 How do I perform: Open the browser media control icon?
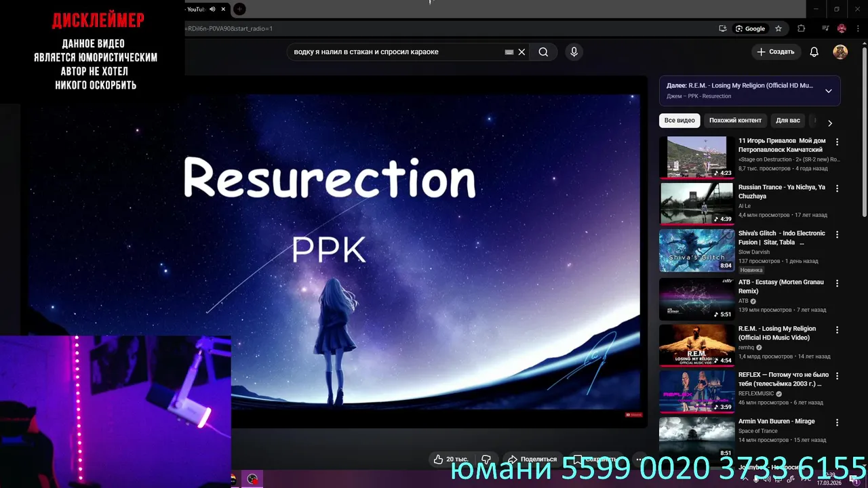click(825, 28)
